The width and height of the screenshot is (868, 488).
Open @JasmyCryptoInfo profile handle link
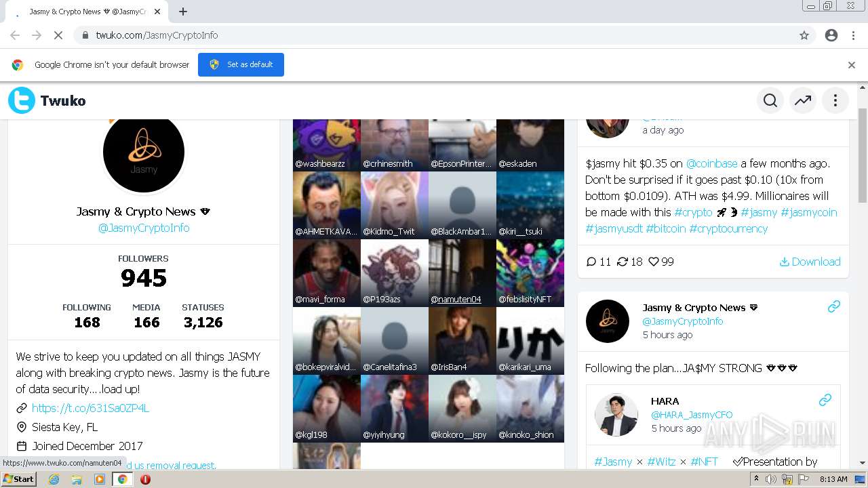pos(144,228)
